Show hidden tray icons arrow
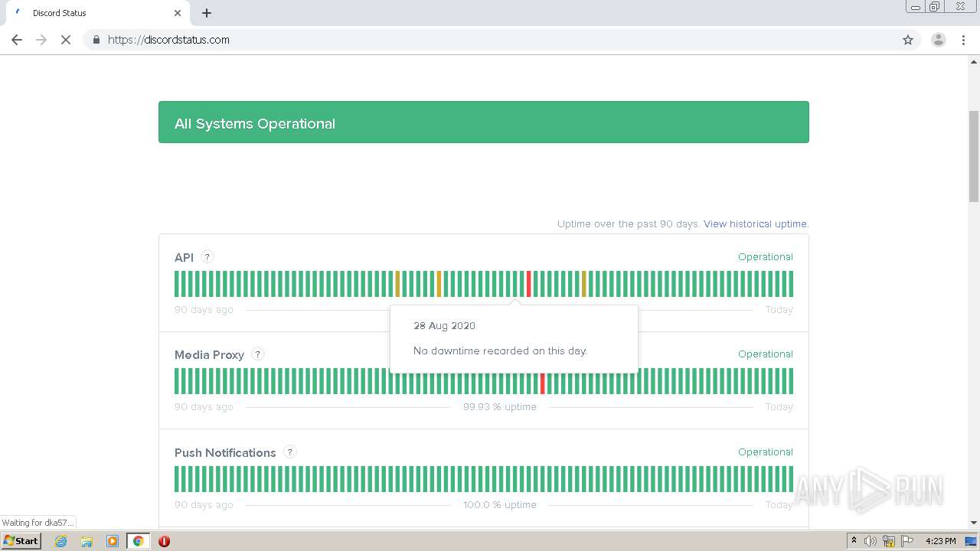The width and height of the screenshot is (980, 551). click(x=854, y=541)
